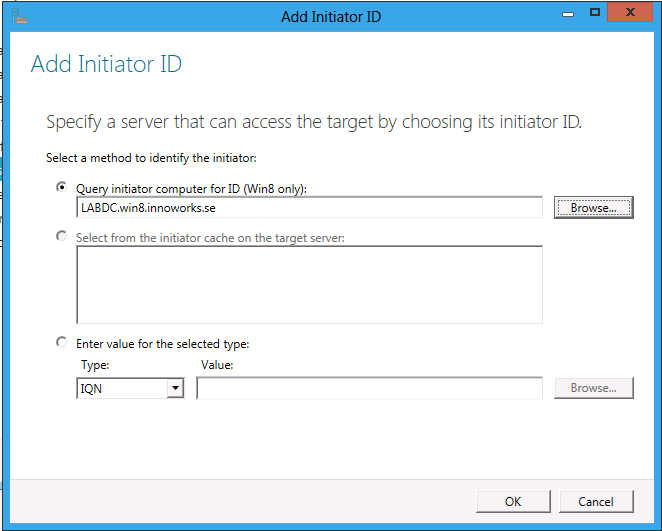Choose Enter value for the selected type
This screenshot has width=662, height=531.
pyautogui.click(x=62, y=342)
